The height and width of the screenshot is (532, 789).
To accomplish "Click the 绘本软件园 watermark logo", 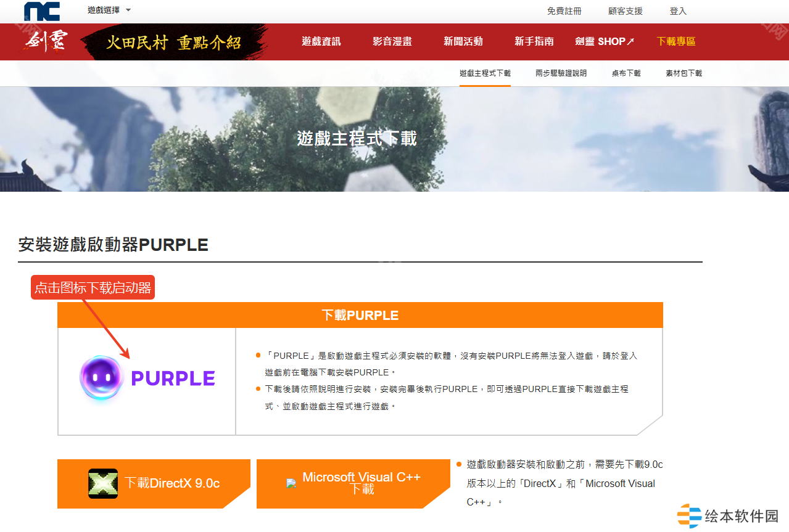I will tap(729, 516).
